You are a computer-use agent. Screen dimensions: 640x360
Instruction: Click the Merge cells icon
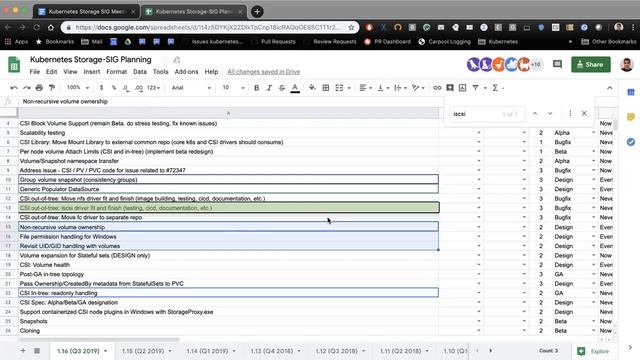339,88
